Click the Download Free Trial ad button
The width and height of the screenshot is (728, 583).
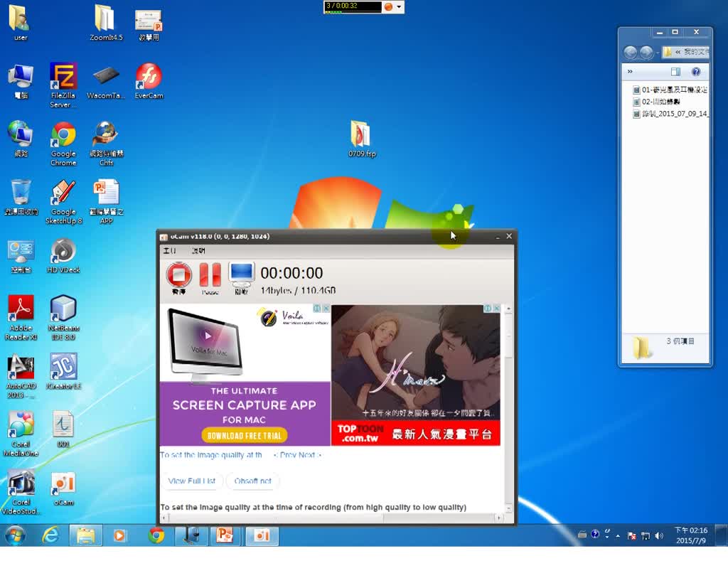(x=245, y=435)
